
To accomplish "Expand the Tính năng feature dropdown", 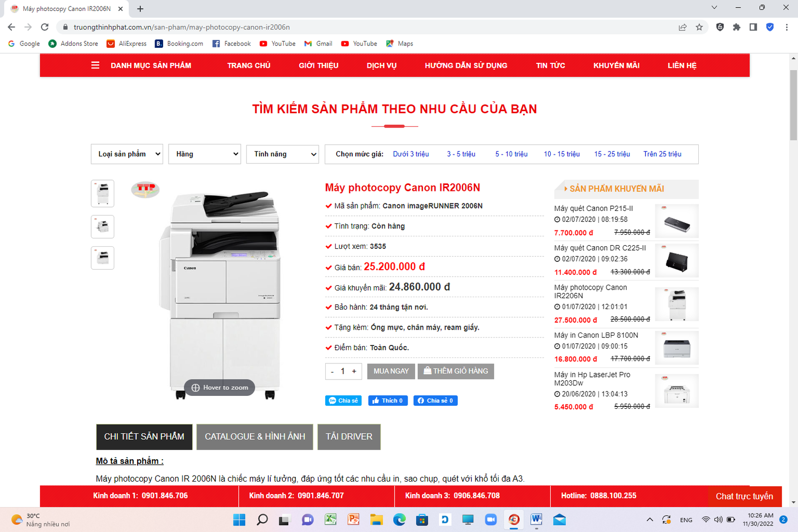I will [282, 154].
